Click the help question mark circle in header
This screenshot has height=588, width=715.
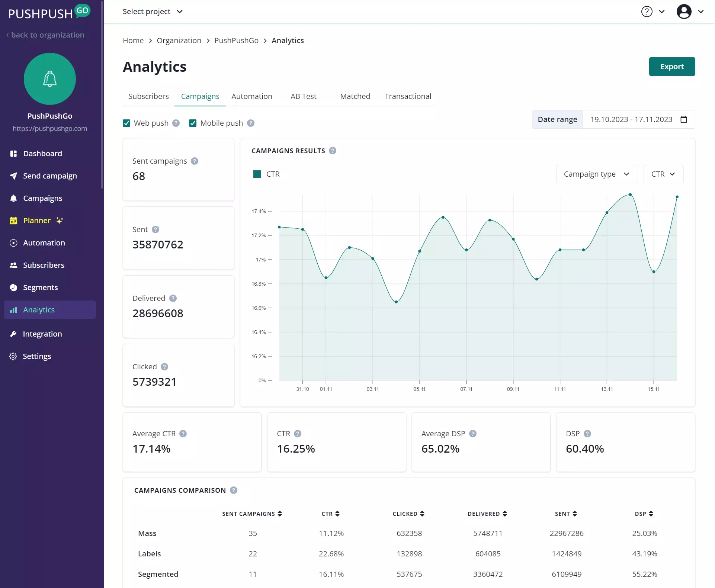click(x=647, y=12)
